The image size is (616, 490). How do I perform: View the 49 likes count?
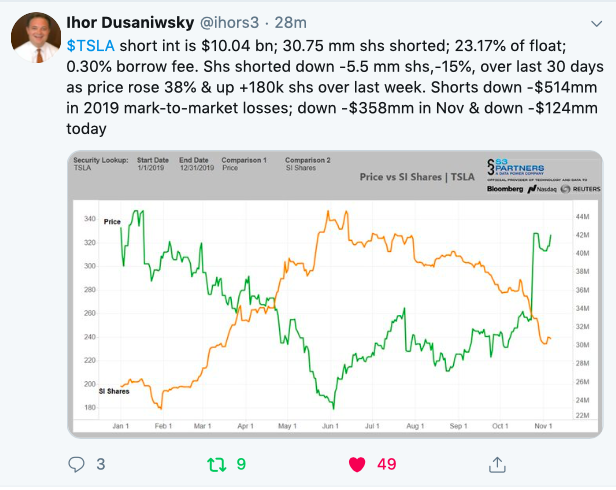point(387,464)
